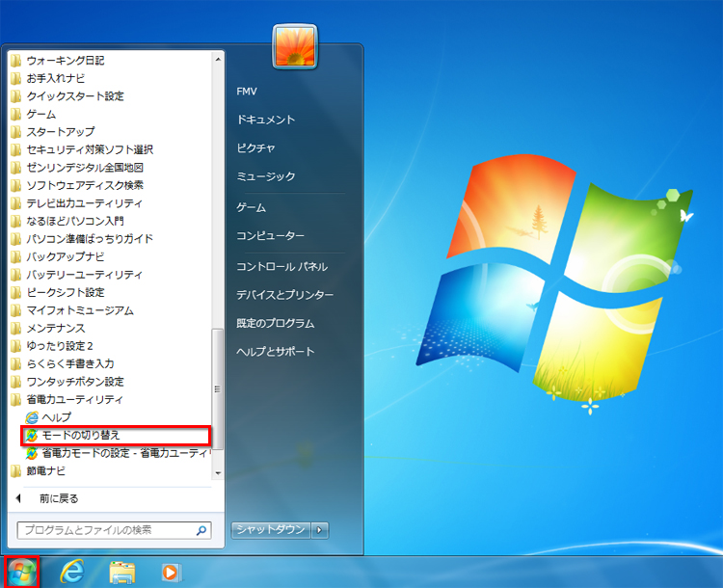
Task: Click program list scrollbar down arrow
Action: (x=218, y=473)
